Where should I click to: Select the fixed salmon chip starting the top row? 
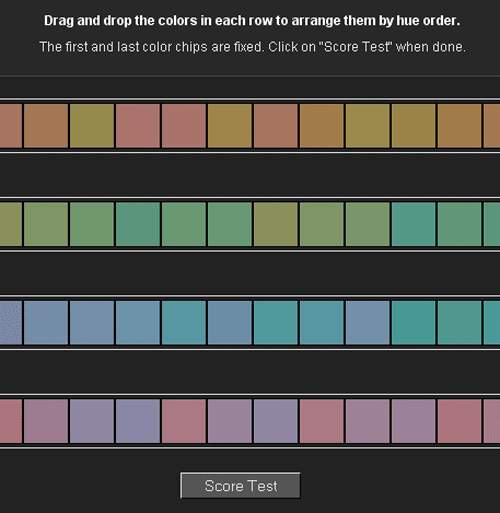11,126
